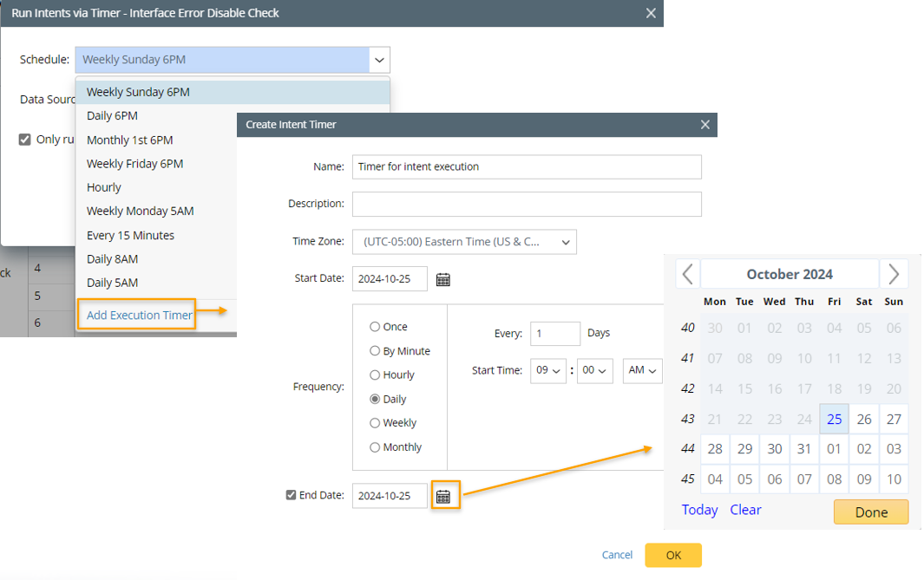Open the Start Time hour dropdown

[x=547, y=370]
